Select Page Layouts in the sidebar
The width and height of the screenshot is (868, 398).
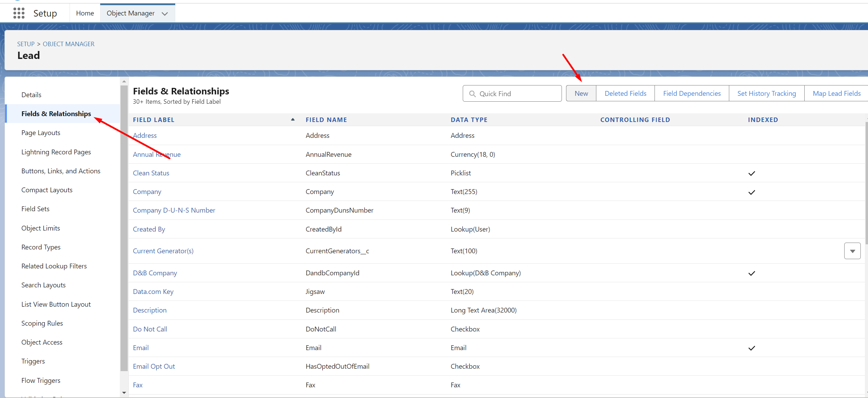41,133
